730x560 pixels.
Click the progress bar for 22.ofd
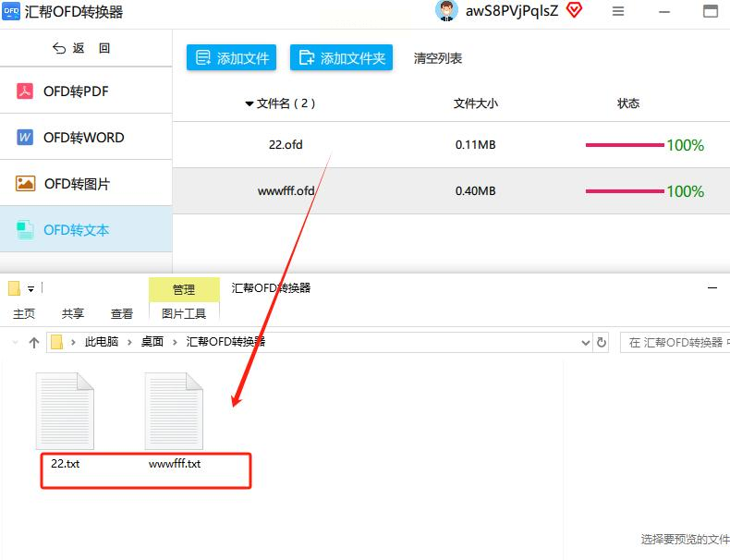625,145
